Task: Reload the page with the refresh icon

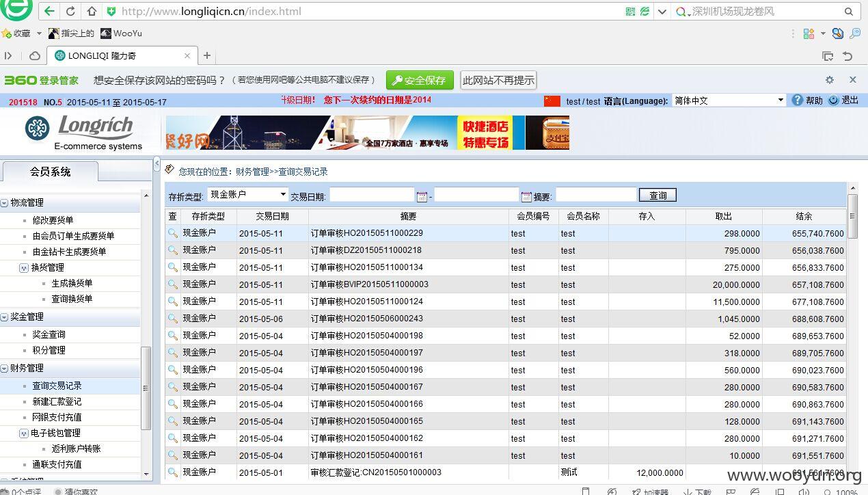Action: 70,12
